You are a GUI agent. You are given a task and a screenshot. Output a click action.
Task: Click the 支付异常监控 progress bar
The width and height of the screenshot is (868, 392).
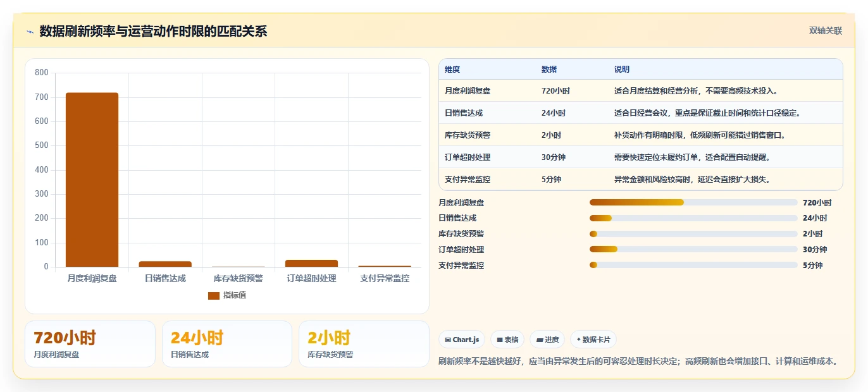(x=693, y=266)
